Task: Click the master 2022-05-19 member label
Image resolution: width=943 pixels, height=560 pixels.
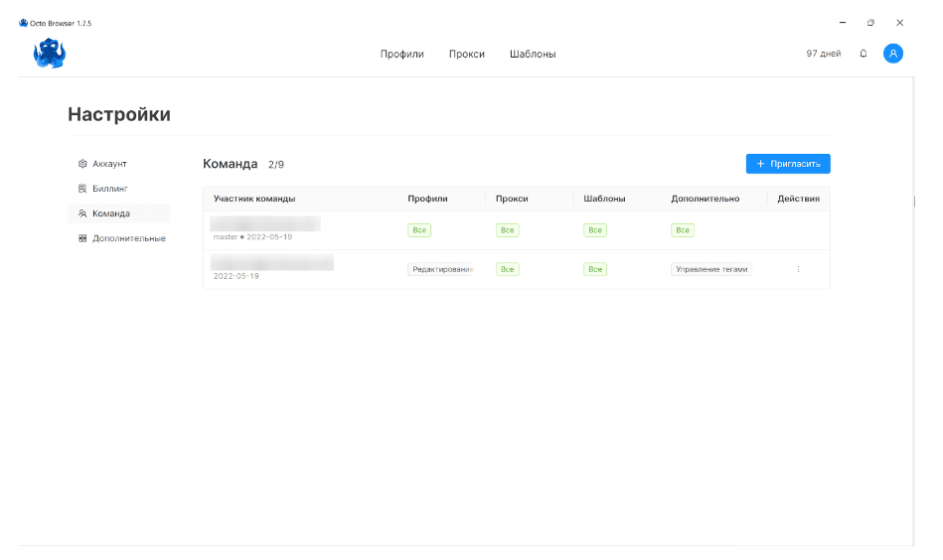Action: click(x=252, y=237)
